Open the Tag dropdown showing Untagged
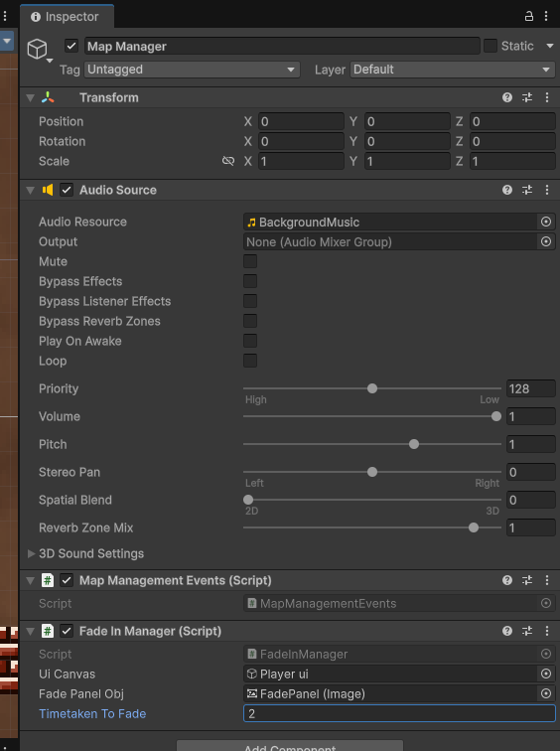 (x=192, y=70)
